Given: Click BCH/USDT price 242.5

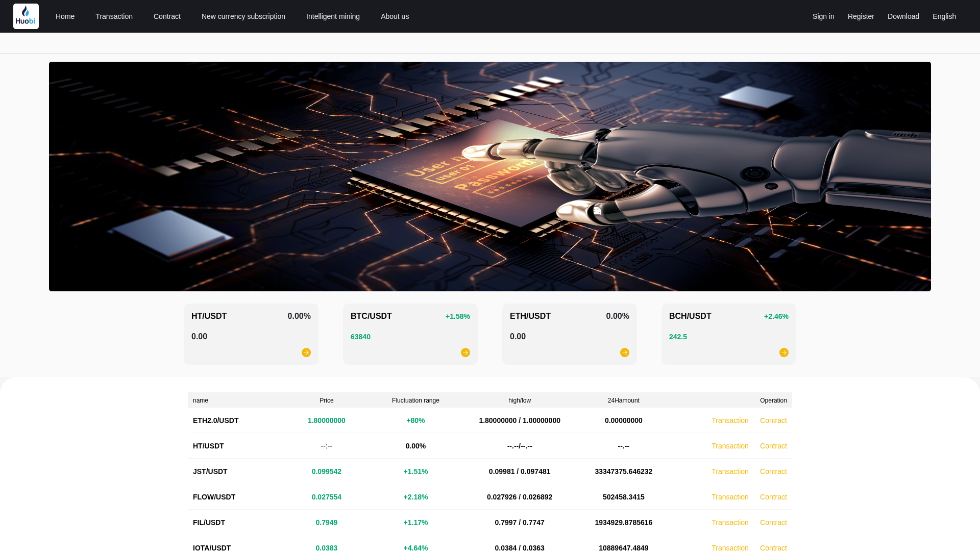Looking at the screenshot, I should [x=678, y=337].
